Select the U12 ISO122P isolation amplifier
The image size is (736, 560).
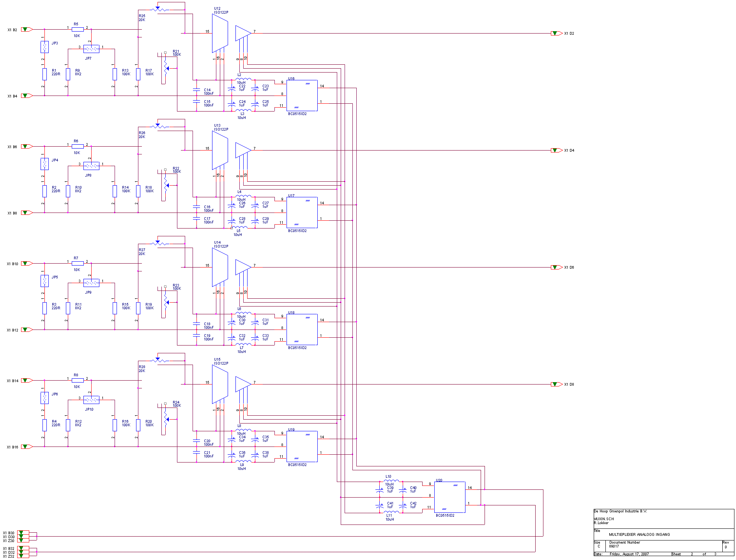coord(220,33)
